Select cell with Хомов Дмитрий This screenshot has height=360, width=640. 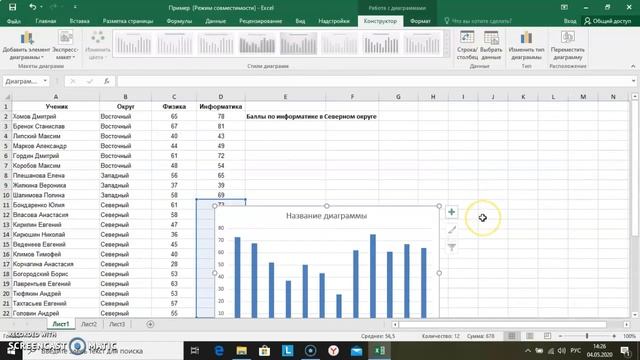click(x=56, y=116)
